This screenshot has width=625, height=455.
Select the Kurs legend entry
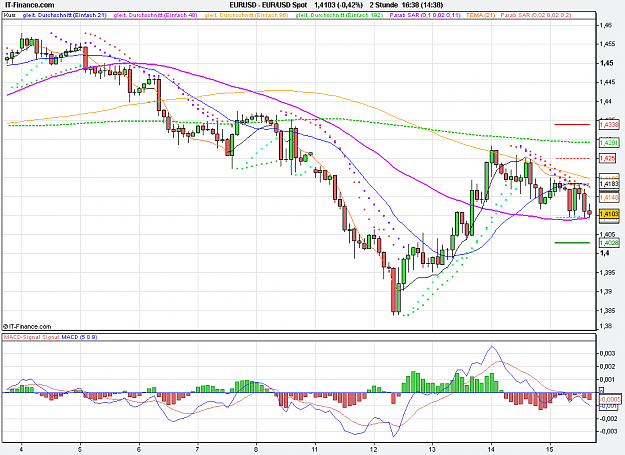[x=10, y=15]
